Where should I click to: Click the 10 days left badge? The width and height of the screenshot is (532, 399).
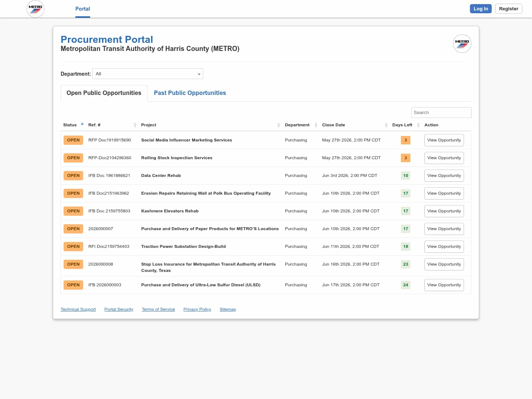pos(406,176)
